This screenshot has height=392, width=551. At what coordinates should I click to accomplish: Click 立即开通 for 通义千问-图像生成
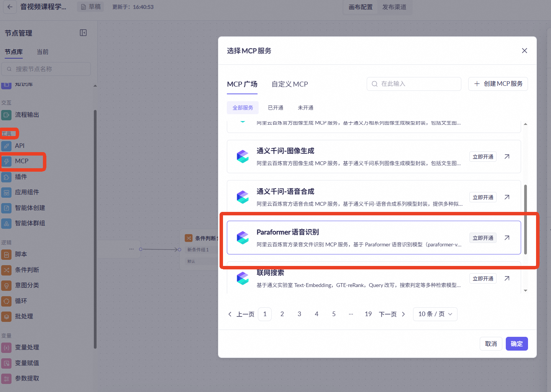coord(483,157)
